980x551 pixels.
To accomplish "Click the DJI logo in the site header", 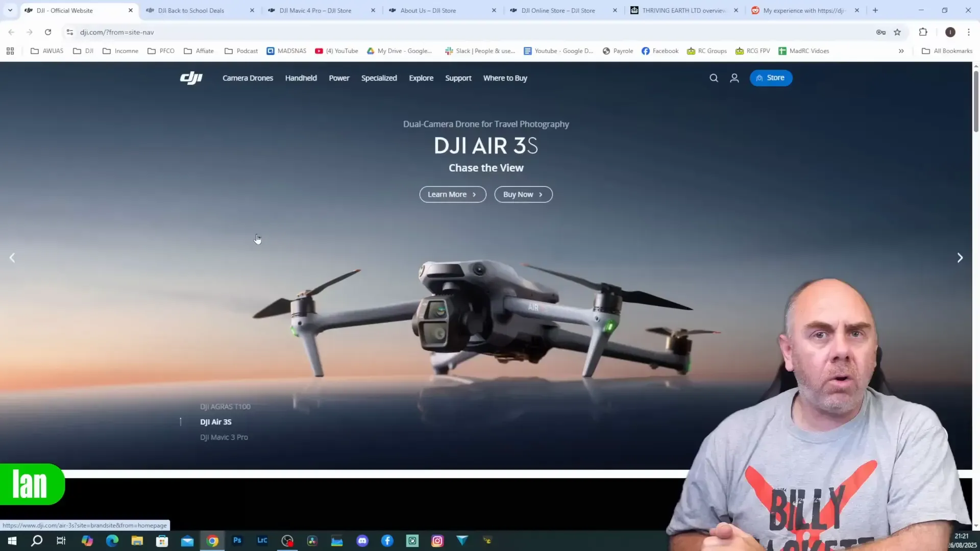I will pos(191,78).
